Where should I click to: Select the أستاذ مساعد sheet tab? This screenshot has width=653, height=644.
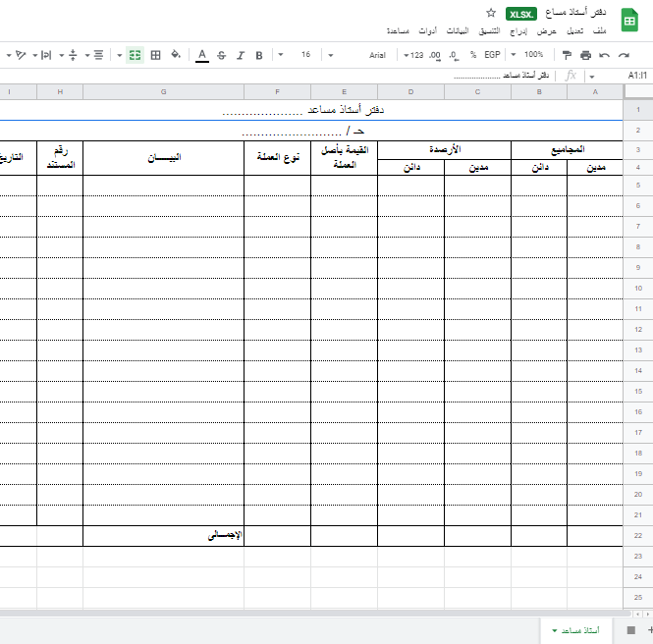577,629
